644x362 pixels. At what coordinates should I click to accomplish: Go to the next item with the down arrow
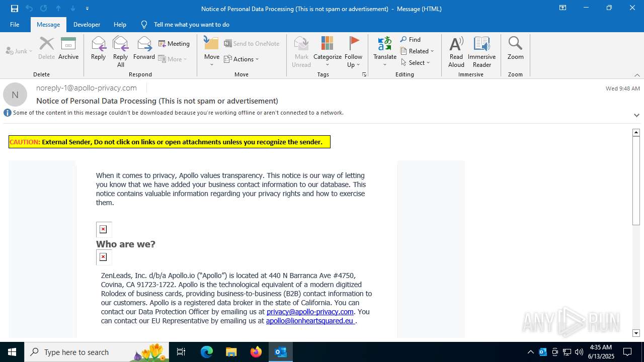tap(73, 8)
